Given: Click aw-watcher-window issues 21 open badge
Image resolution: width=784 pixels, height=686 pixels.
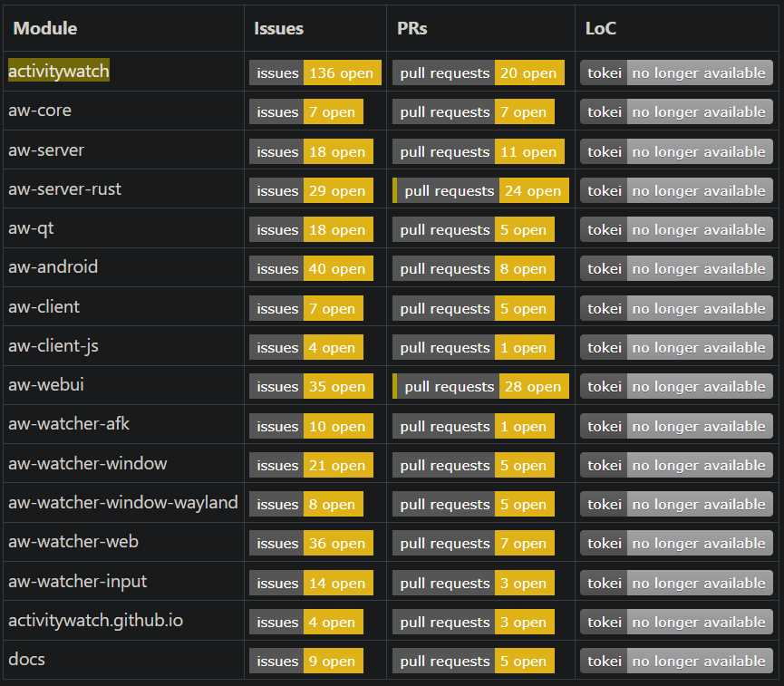Looking at the screenshot, I should point(311,465).
